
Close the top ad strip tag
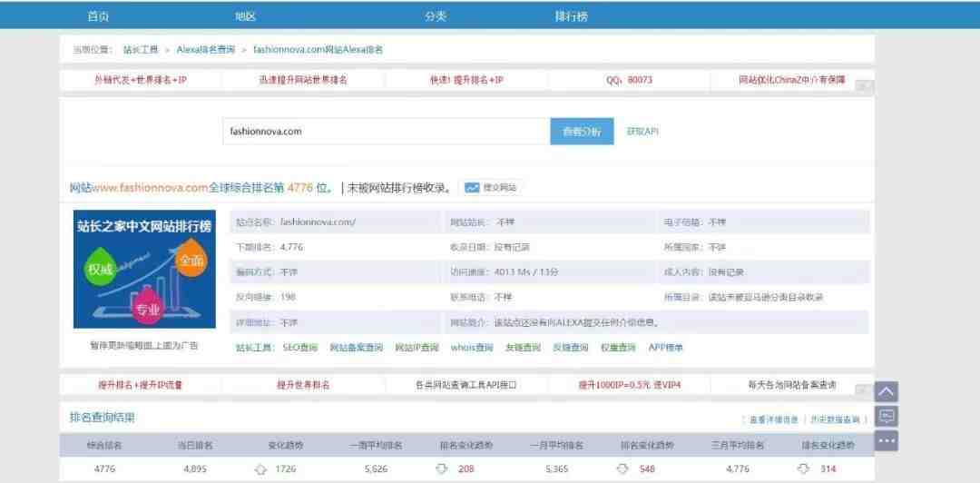[864, 87]
